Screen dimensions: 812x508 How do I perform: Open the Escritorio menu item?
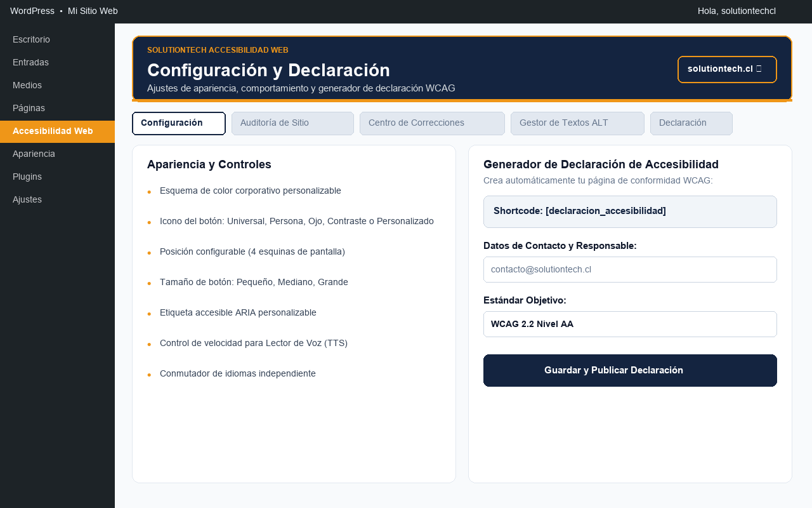tap(57, 39)
